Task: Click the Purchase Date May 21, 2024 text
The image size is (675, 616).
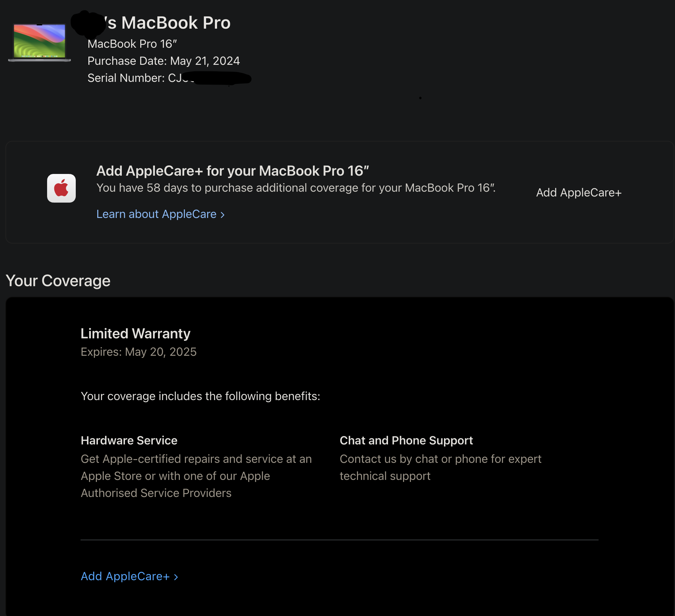Action: (x=163, y=61)
